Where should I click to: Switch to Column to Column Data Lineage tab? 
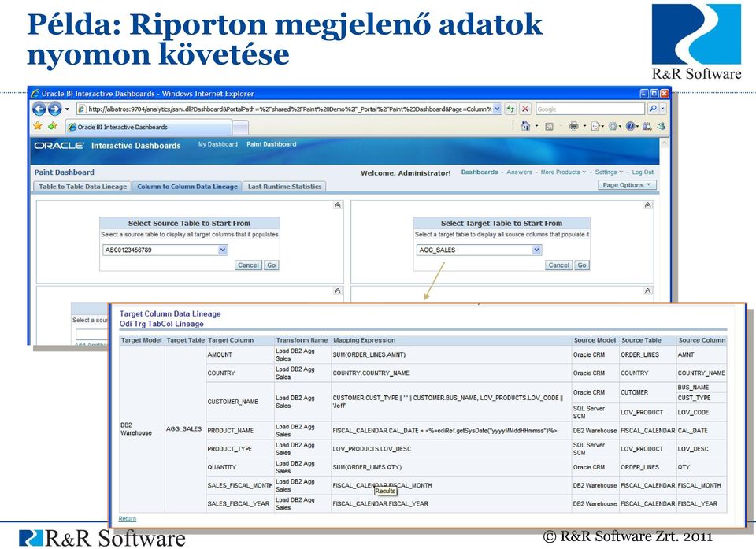coord(187,187)
